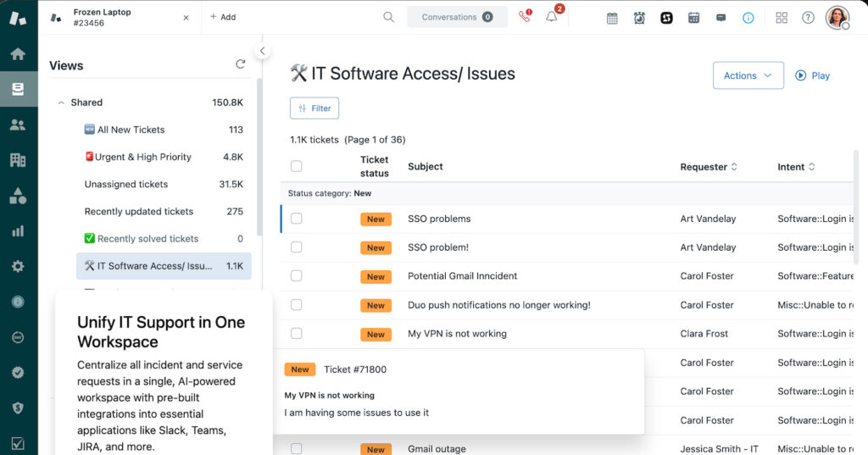The height and width of the screenshot is (455, 868).
Task: Sort by the Intent column
Action: pyautogui.click(x=796, y=167)
